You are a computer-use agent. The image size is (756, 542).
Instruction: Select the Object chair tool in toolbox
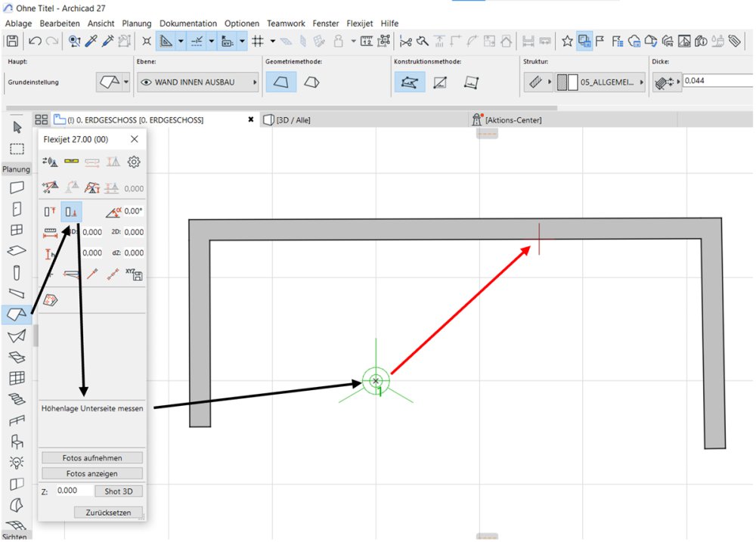[17, 441]
